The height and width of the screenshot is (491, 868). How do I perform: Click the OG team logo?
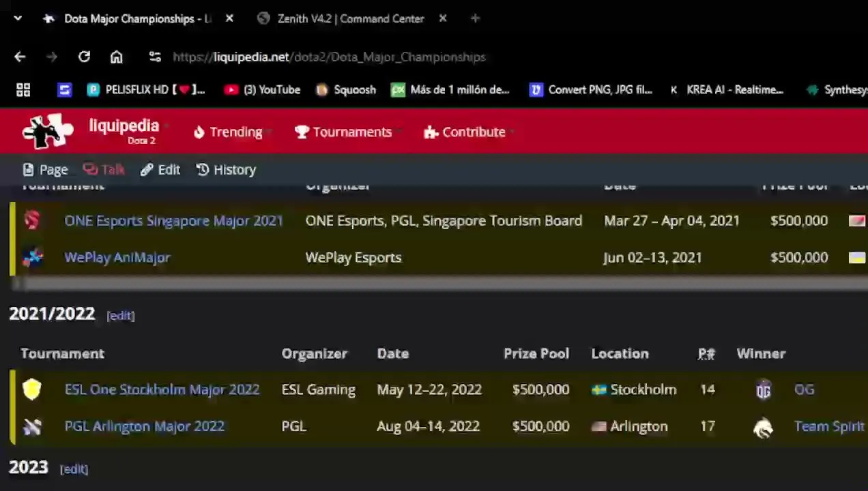[763, 389]
